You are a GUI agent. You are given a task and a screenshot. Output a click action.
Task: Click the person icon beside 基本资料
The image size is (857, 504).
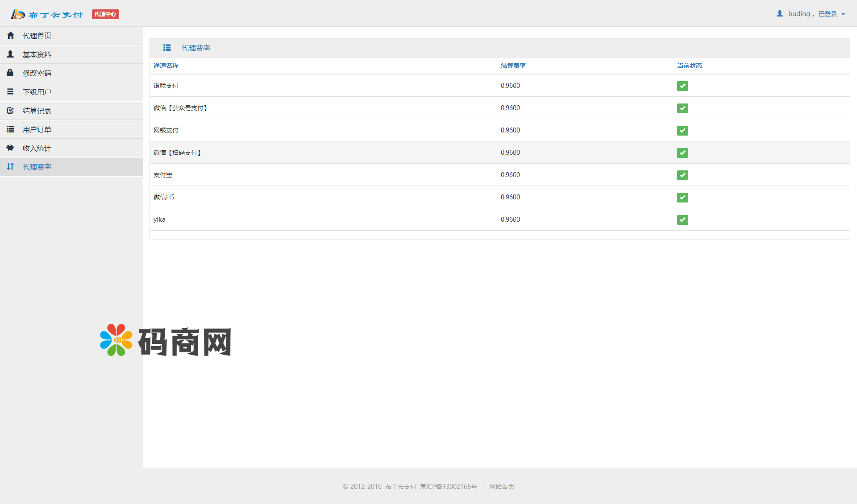[x=10, y=54]
